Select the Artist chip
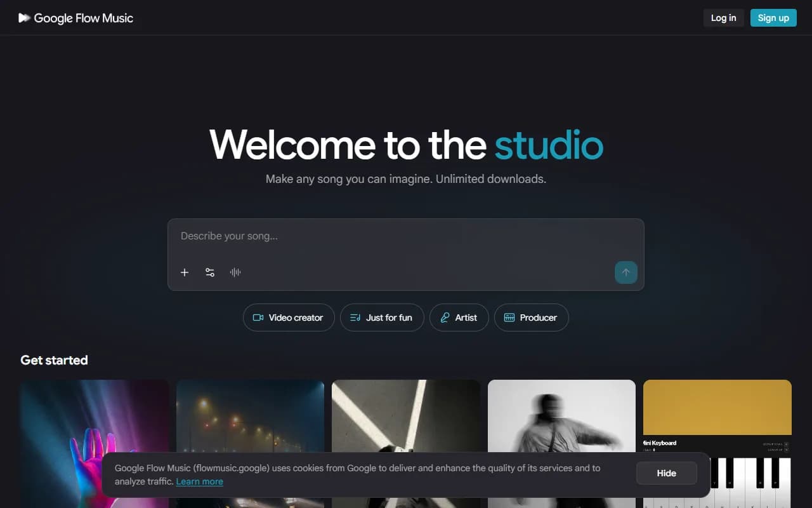 tap(459, 317)
